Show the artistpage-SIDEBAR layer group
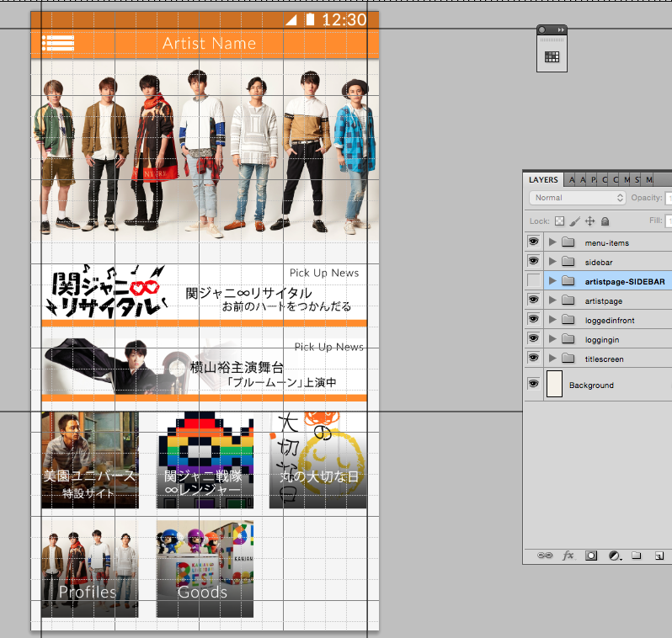Screen dimensions: 672x638 (533, 281)
